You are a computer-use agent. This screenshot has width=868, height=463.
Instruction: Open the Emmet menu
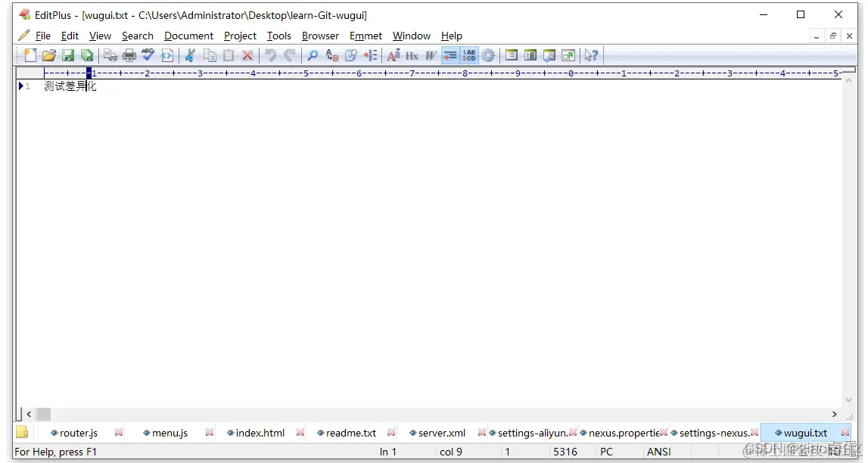pos(366,36)
